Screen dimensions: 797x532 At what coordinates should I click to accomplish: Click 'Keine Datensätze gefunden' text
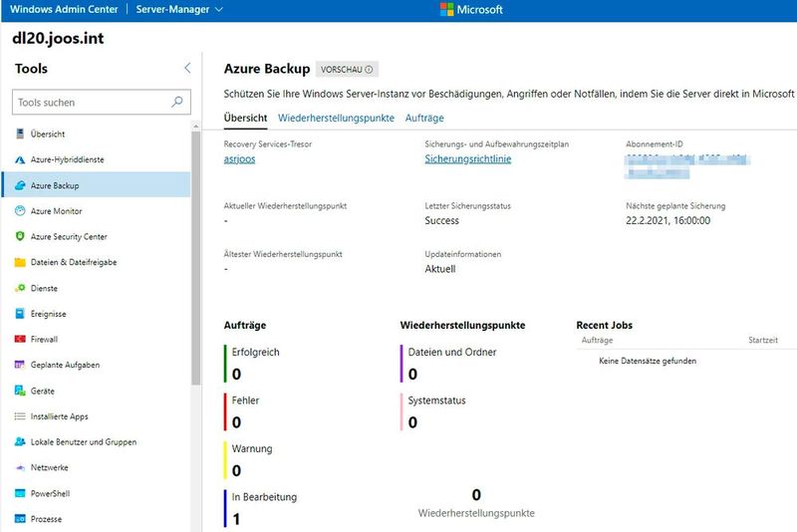point(648,361)
